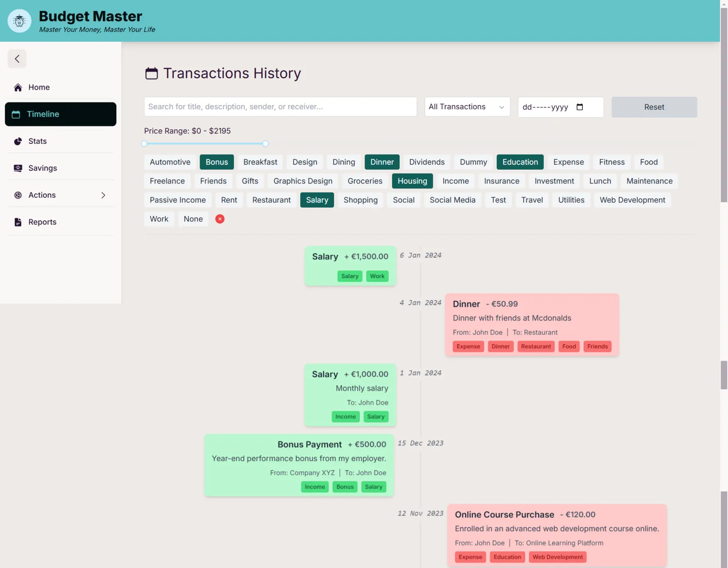728x568 pixels.
Task: Select the Passive Income tag
Action: [x=178, y=200]
